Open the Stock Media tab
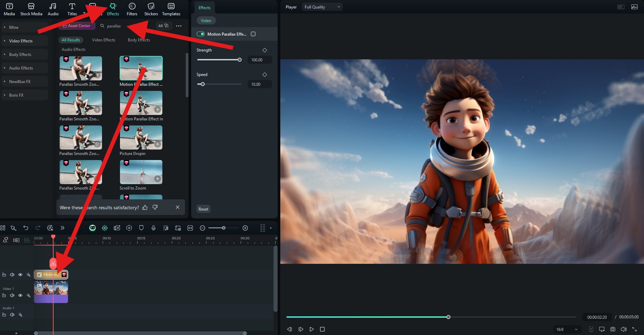This screenshot has width=644, height=335. coord(31,9)
